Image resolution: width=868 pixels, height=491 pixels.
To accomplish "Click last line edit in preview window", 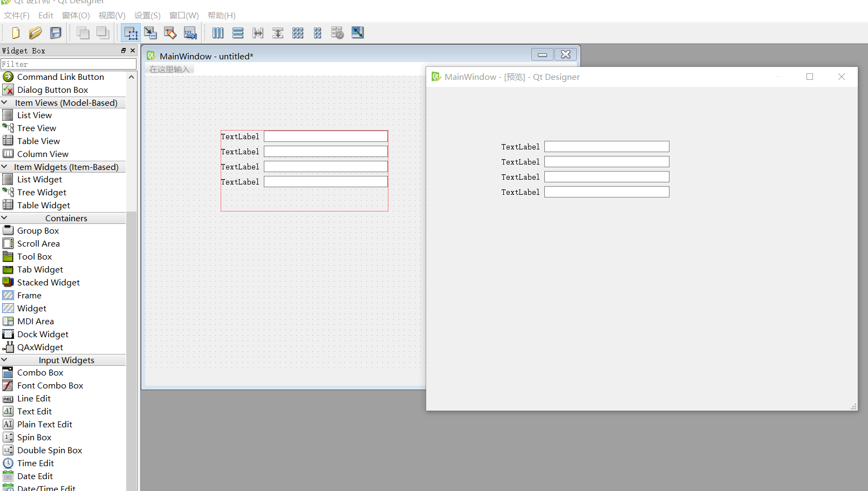I will [607, 192].
